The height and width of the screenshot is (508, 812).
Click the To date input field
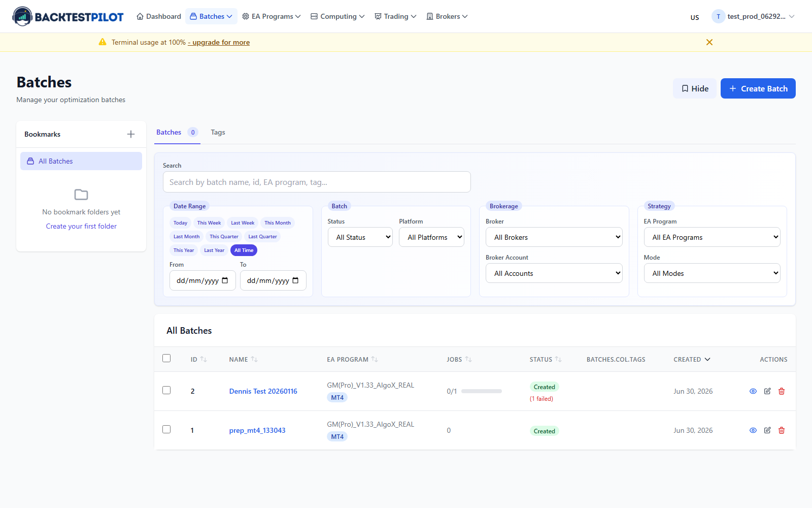pyautogui.click(x=273, y=280)
